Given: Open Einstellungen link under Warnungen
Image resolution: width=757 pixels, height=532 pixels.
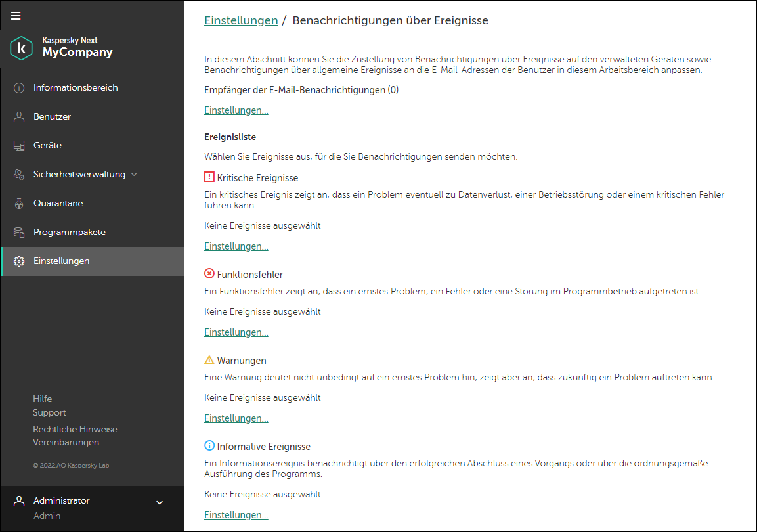Looking at the screenshot, I should tap(236, 418).
